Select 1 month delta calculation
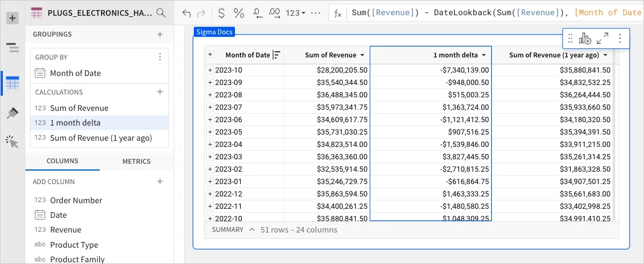 click(99, 123)
